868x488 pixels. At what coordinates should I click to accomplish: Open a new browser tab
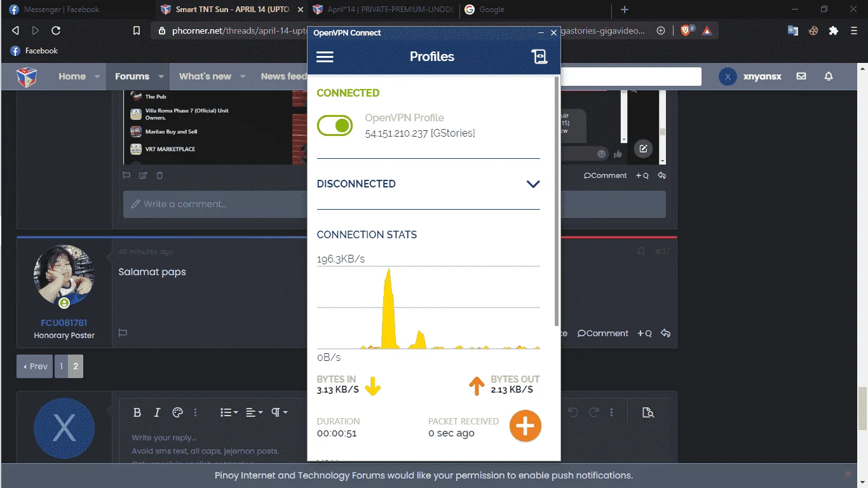coord(625,10)
